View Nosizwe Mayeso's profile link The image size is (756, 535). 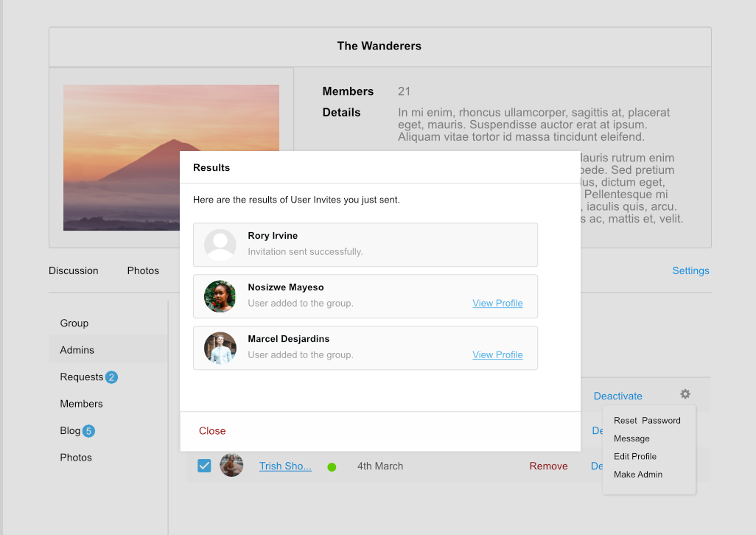497,303
